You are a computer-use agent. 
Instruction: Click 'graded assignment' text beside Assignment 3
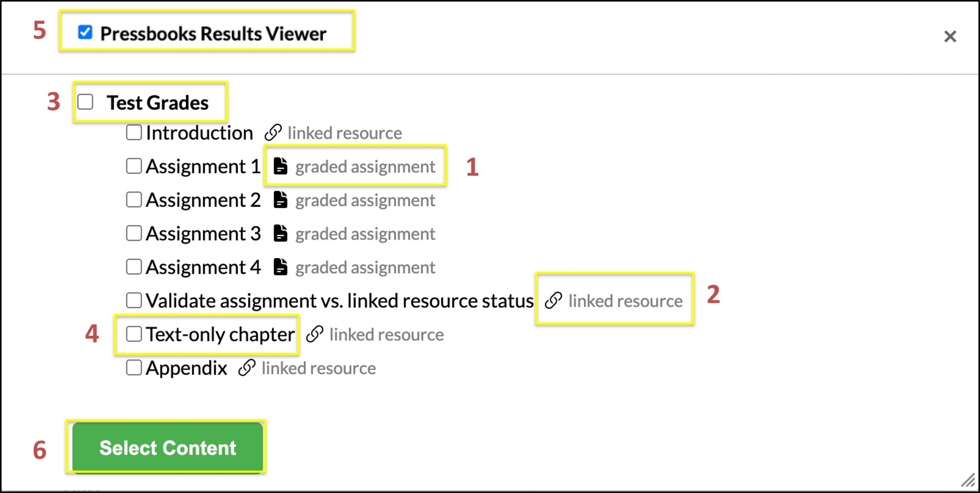(365, 234)
